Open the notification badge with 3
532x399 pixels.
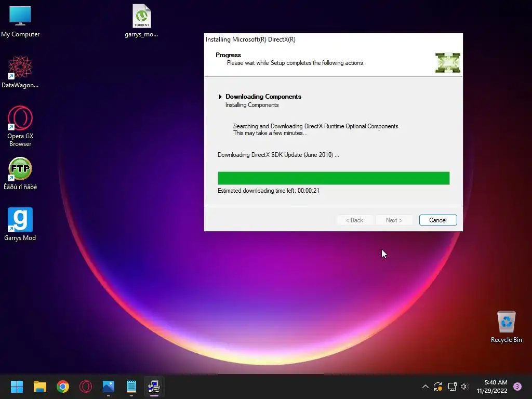click(x=517, y=387)
